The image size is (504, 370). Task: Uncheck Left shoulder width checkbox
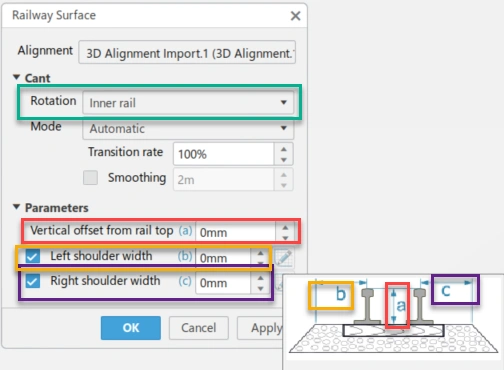coord(33,256)
